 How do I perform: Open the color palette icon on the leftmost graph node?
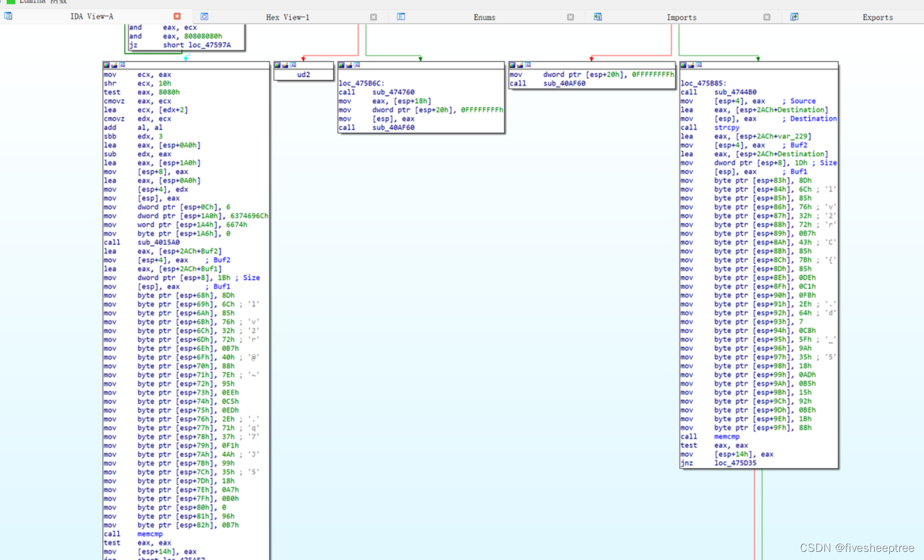coord(108,64)
